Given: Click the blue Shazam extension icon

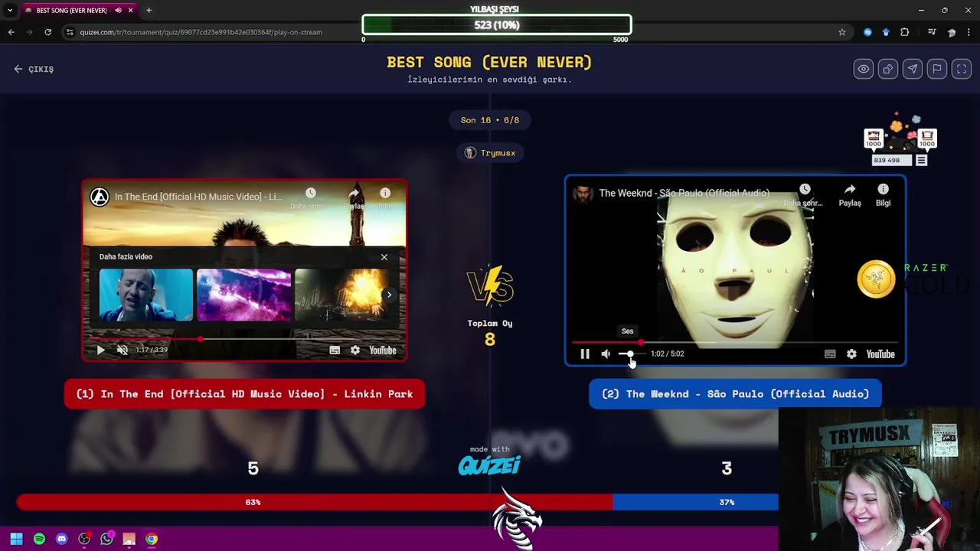Looking at the screenshot, I should coord(867,32).
